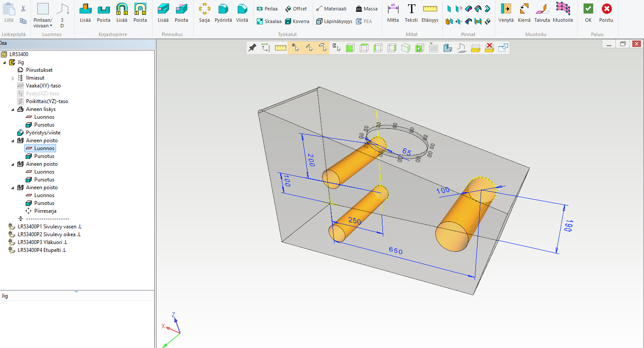
Task: Toggle the point selection filter
Action: (x=295, y=48)
